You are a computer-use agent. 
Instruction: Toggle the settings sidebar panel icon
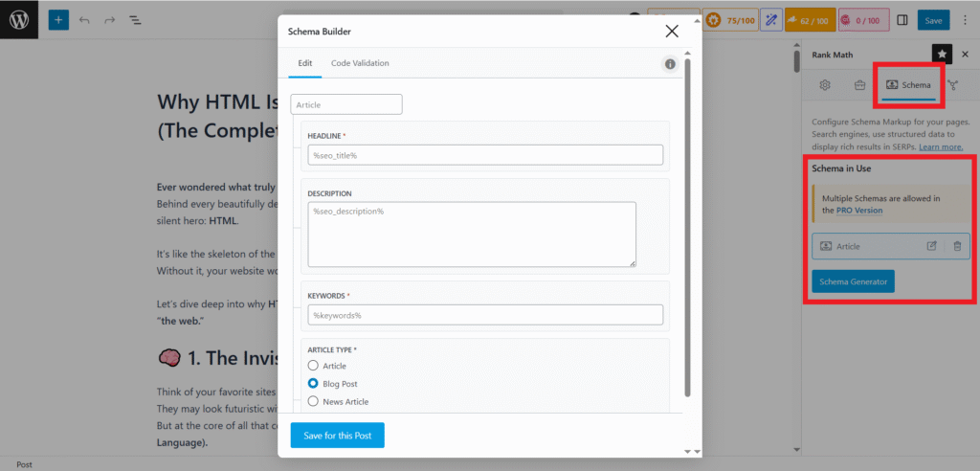coord(902,19)
